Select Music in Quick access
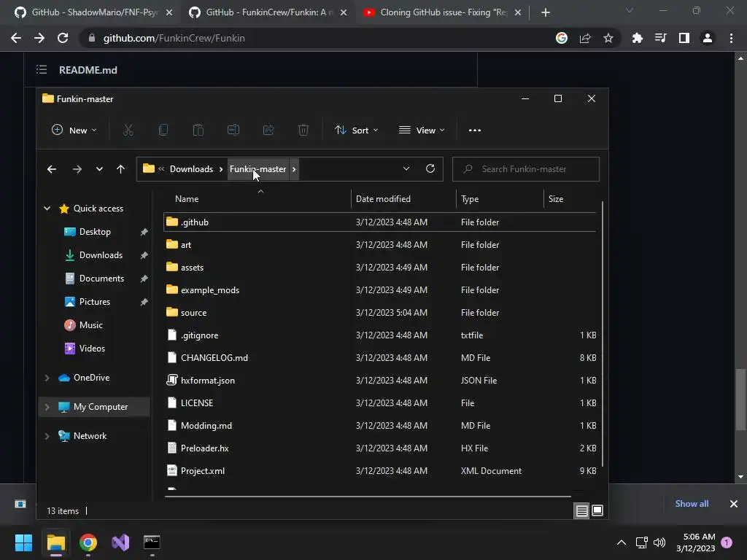The height and width of the screenshot is (560, 747). tap(90, 325)
